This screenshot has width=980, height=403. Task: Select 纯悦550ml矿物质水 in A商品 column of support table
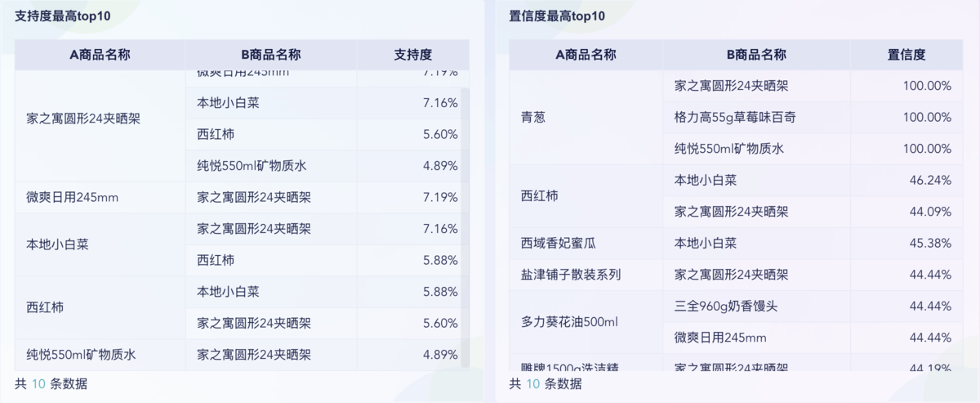click(81, 355)
